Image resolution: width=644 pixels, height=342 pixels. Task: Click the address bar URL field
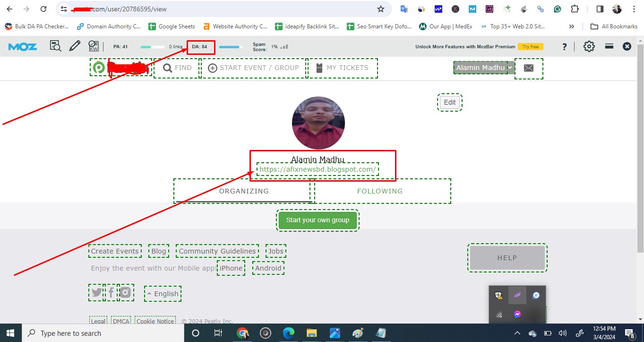point(223,9)
